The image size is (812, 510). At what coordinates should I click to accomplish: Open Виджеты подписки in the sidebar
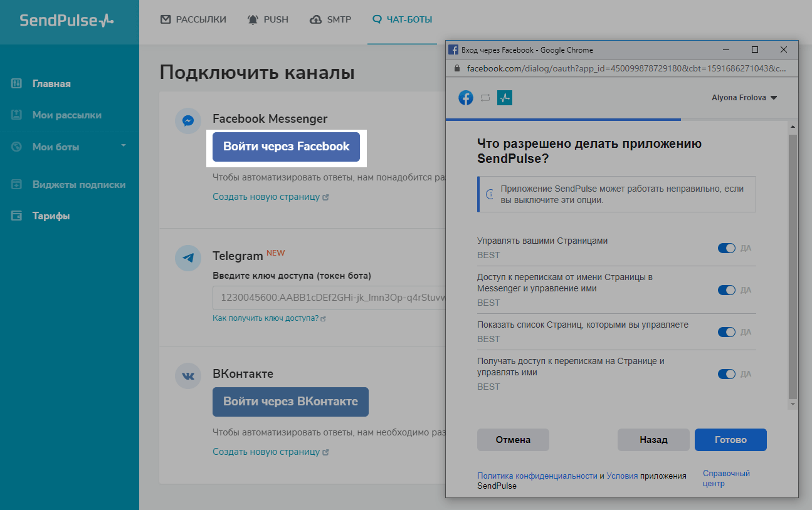tap(79, 184)
